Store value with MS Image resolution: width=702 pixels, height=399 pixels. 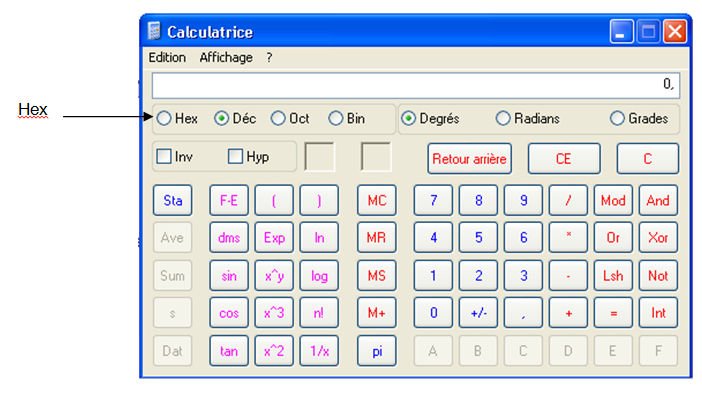pyautogui.click(x=377, y=275)
